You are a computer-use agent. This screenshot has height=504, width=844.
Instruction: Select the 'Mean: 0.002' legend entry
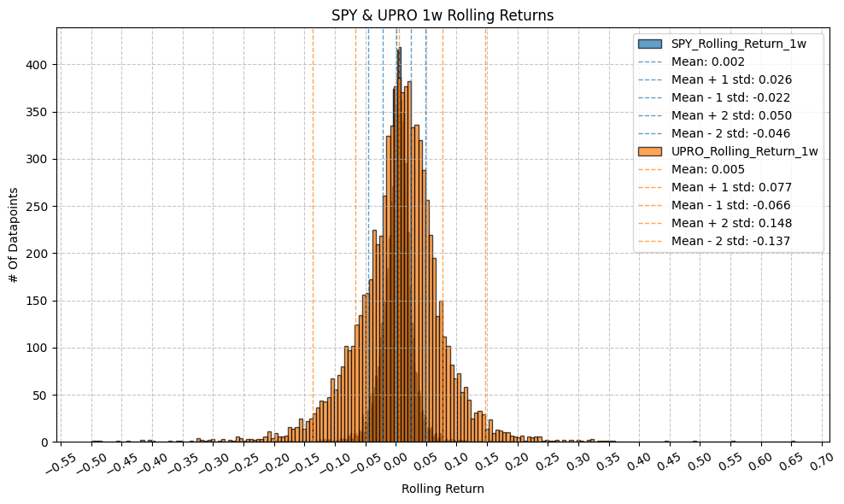coord(707,62)
